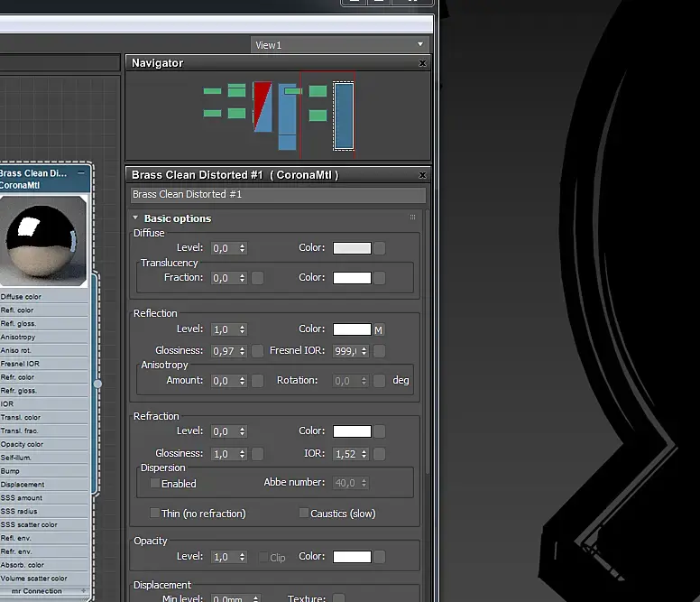Collapse the Brass Clean node with minus icon
The height and width of the screenshot is (602, 700).
pyautogui.click(x=81, y=172)
